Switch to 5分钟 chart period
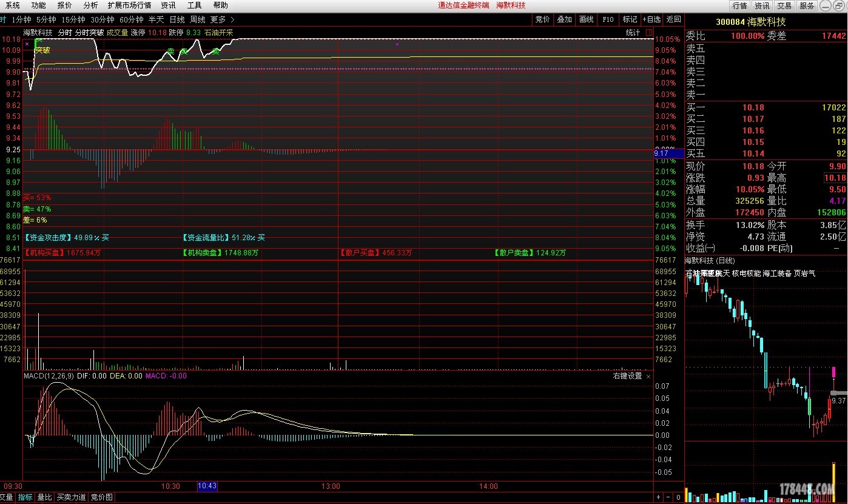 [46, 19]
